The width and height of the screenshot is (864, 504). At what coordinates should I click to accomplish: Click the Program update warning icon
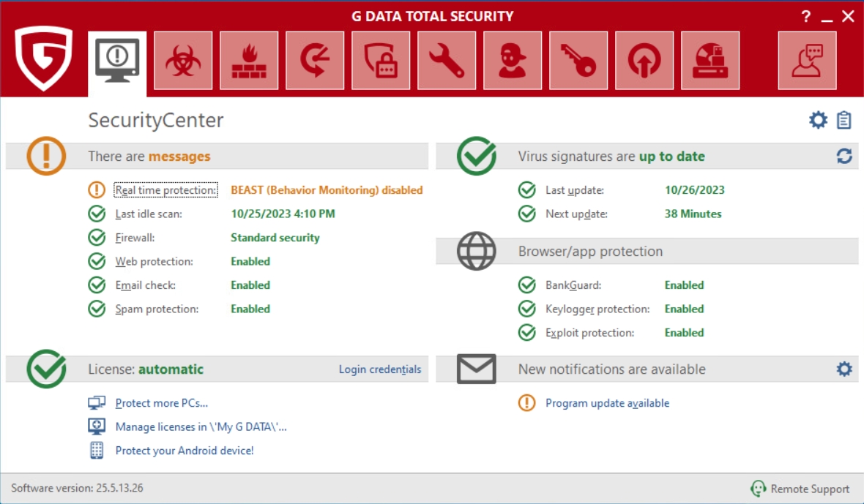[526, 403]
